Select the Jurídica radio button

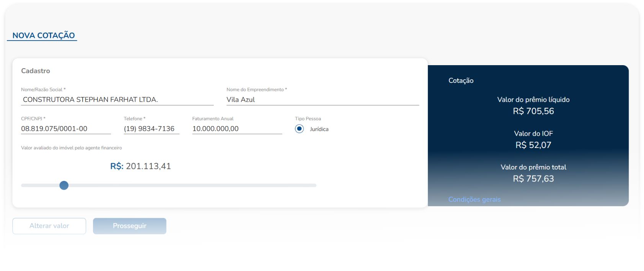299,129
